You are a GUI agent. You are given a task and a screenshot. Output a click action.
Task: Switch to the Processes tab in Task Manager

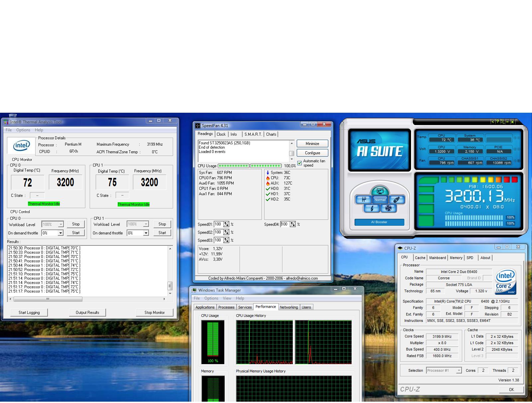click(x=226, y=307)
